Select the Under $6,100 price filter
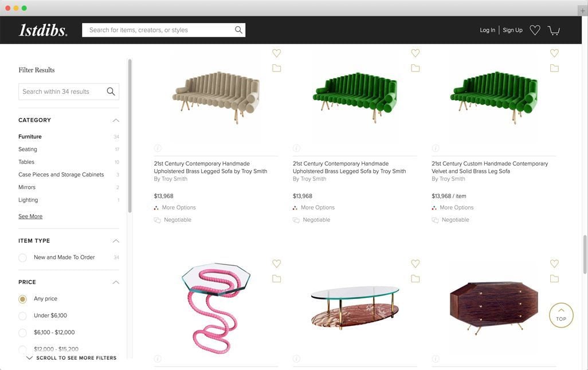The image size is (588, 370). tap(22, 315)
